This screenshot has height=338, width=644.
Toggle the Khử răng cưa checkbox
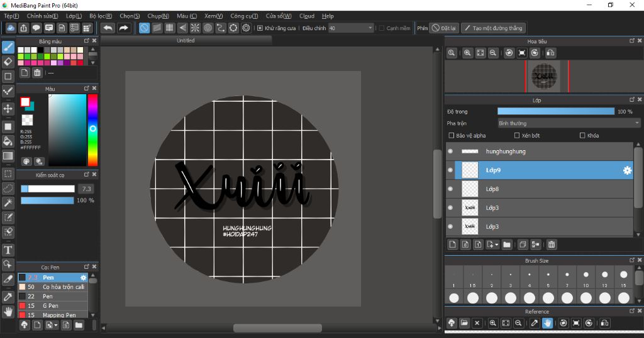click(260, 28)
